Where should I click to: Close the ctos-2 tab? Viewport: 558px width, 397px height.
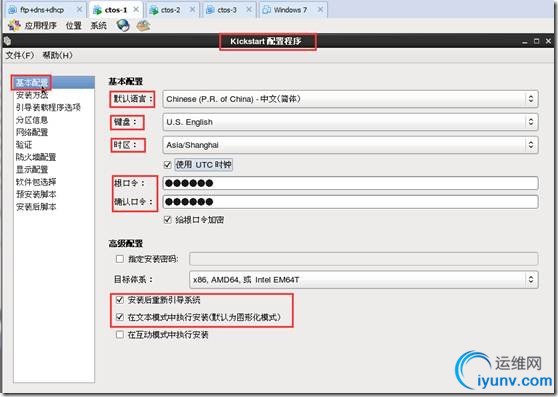192,10
